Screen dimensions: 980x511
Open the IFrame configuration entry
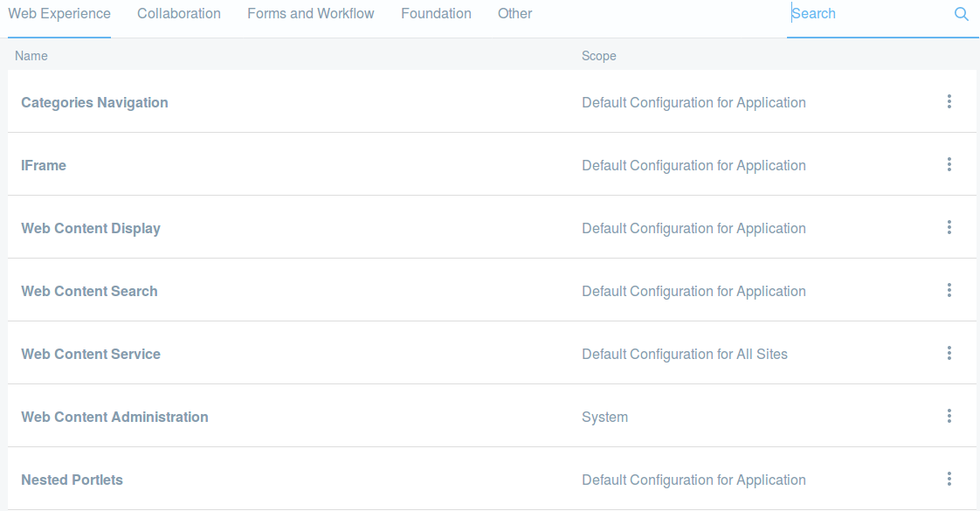[x=44, y=166]
